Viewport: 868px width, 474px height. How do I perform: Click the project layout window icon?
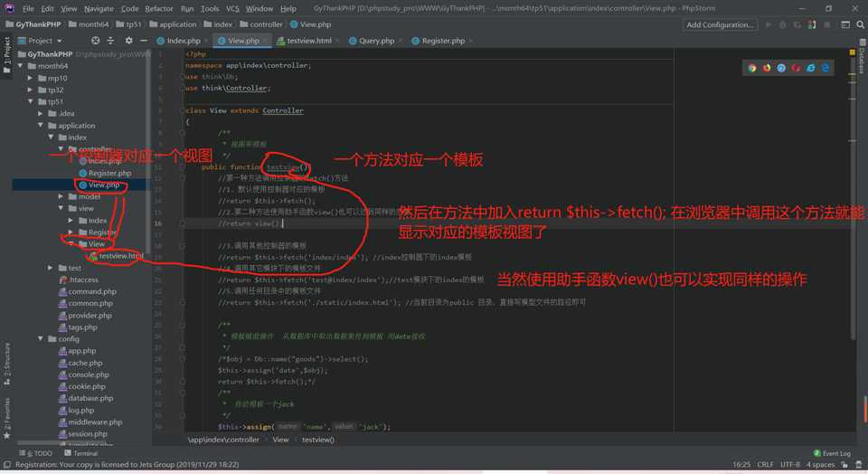(x=845, y=25)
